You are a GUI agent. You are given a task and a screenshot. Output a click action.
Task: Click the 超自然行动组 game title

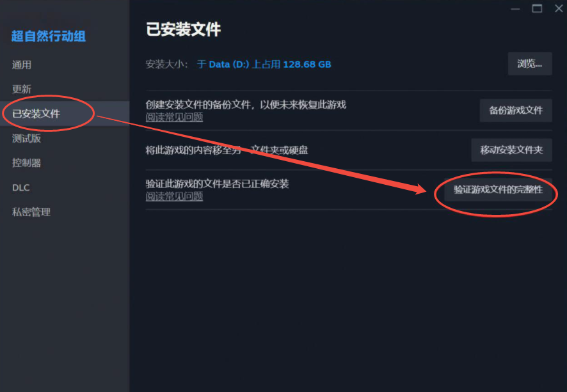point(49,36)
